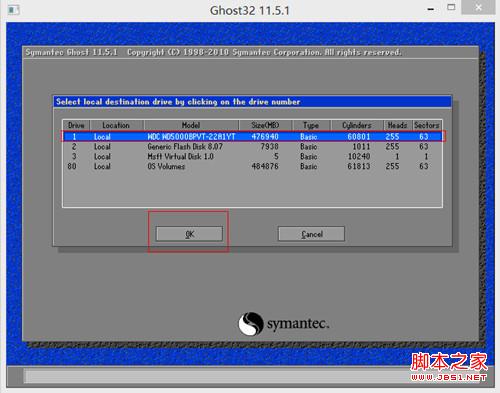Click cylinders value 61813
The height and width of the screenshot is (393, 500).
point(359,166)
